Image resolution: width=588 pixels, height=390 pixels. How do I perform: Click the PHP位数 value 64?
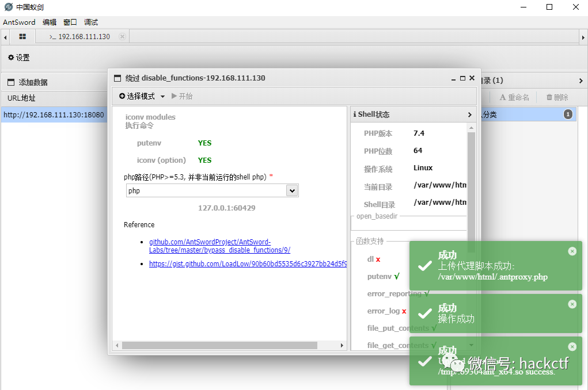point(418,151)
